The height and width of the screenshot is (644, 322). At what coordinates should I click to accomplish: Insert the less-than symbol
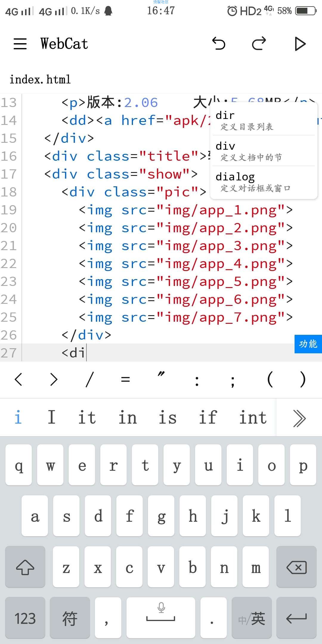18,380
